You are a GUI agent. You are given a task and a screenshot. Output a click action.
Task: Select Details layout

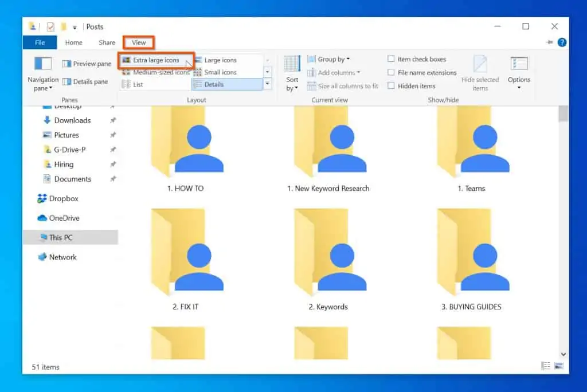(x=227, y=84)
